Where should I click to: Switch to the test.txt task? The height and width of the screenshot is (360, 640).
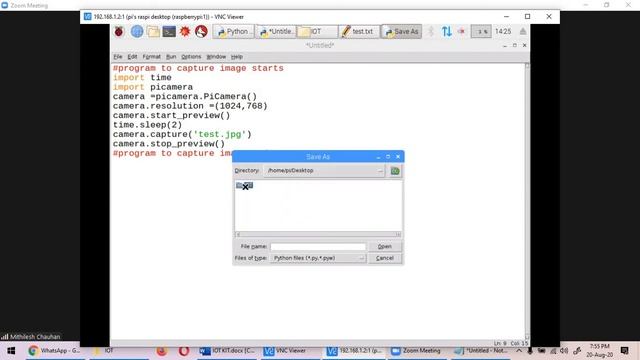[358, 31]
